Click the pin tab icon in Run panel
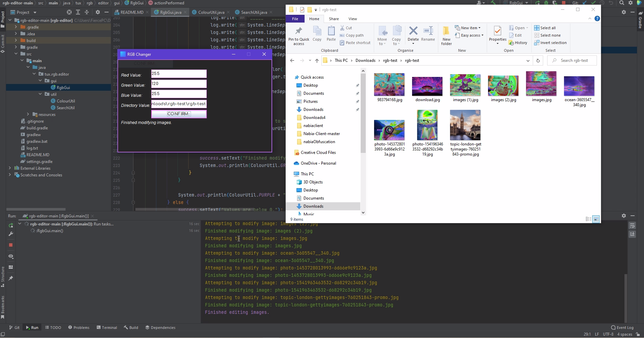The image size is (644, 338). pos(11,278)
